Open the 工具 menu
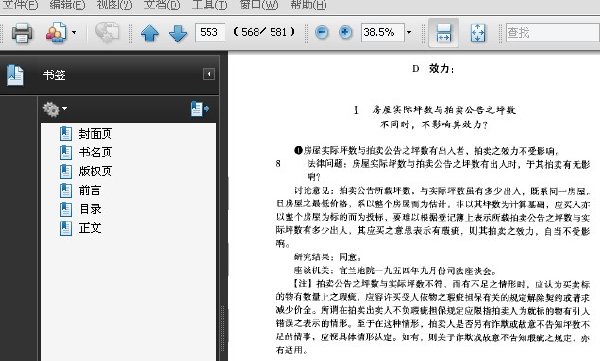This screenshot has height=361, width=600. [x=209, y=5]
